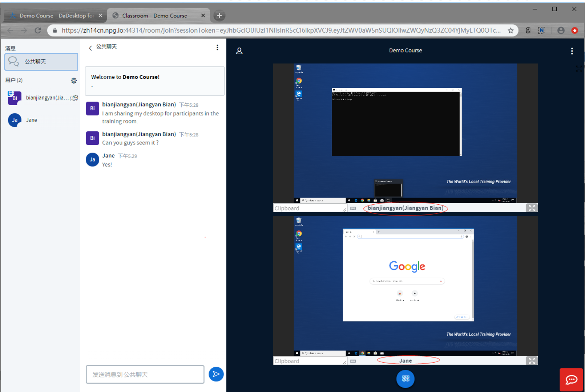Viewport: 585px width, 392px height.
Task: Click the Clipboard field under Jane's desktop
Action: coord(308,361)
